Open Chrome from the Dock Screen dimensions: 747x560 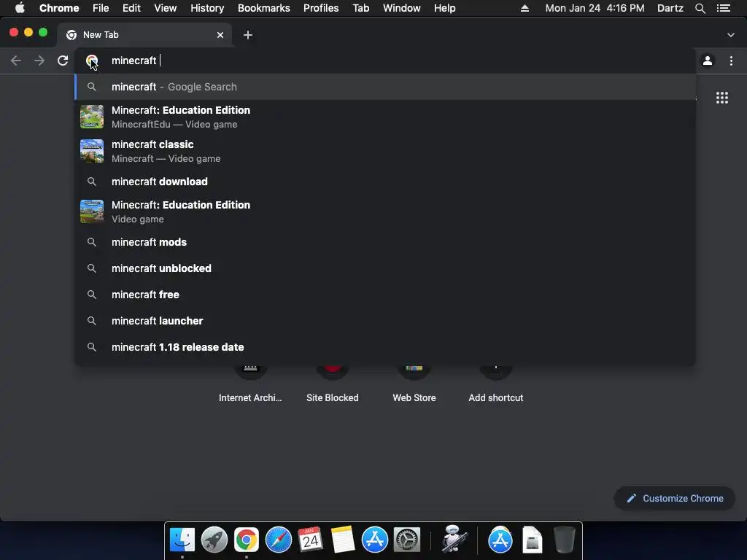(247, 540)
